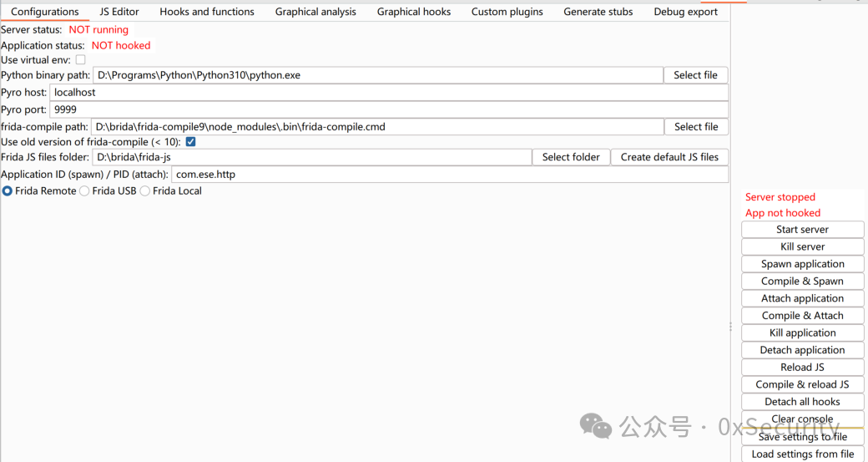Click the Start server button
Viewport: 868px width, 462px height.
(803, 230)
